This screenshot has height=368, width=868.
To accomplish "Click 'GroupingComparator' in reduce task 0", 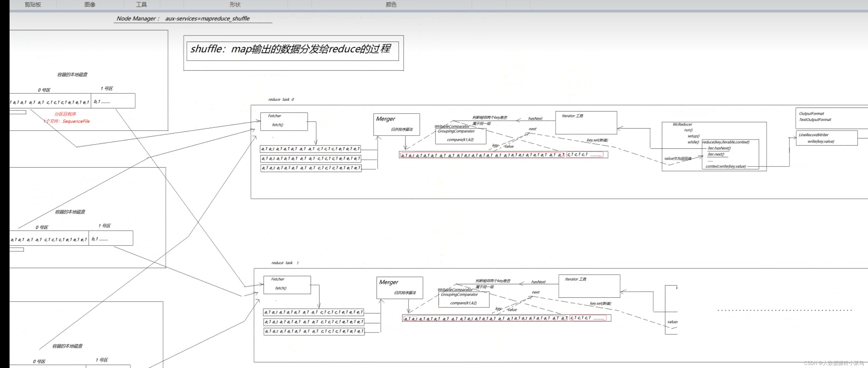I will point(456,131).
